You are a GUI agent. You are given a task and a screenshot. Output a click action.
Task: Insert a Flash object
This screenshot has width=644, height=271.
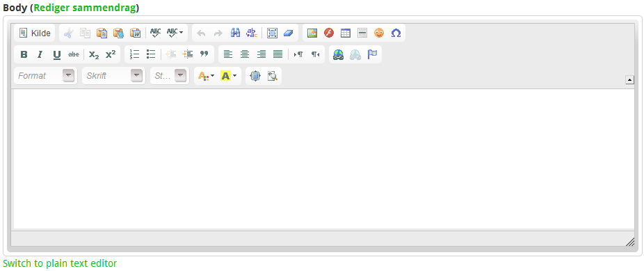[x=329, y=33]
